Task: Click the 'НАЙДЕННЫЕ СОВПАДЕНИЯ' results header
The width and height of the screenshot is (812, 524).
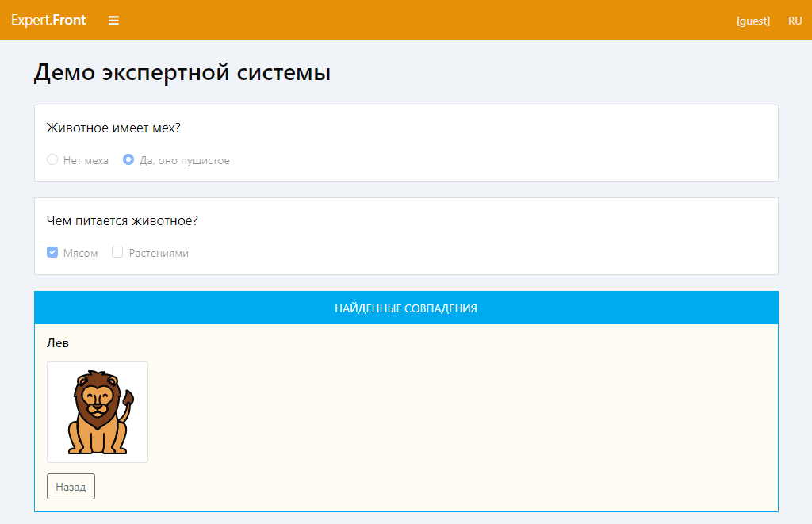Action: click(405, 308)
